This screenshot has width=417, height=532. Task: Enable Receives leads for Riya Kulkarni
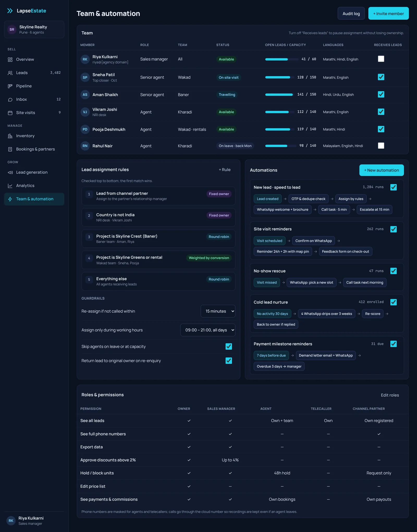(x=381, y=59)
